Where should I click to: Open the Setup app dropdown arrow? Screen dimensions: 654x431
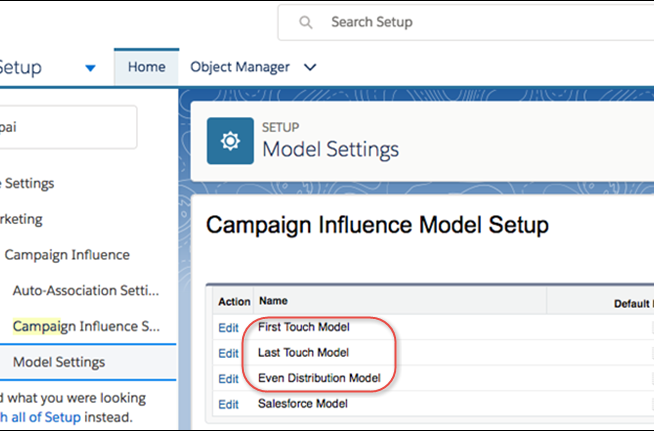click(91, 68)
